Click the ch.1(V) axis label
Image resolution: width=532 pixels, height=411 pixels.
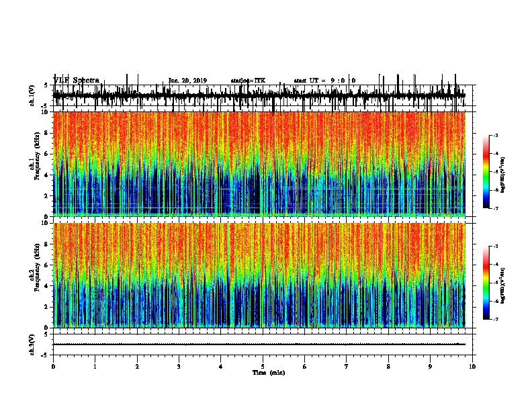tap(32, 95)
